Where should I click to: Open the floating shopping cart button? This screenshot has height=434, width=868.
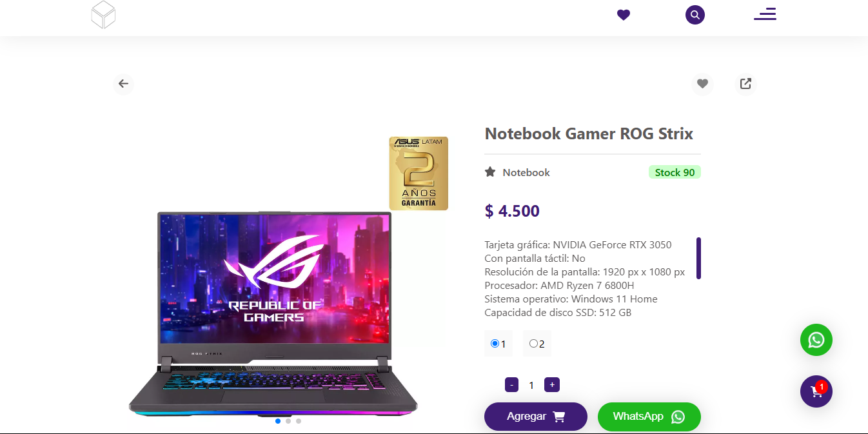point(816,391)
